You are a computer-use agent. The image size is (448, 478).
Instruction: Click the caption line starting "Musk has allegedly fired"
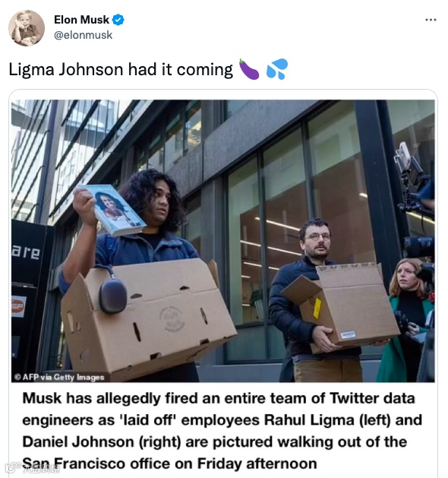(x=219, y=398)
